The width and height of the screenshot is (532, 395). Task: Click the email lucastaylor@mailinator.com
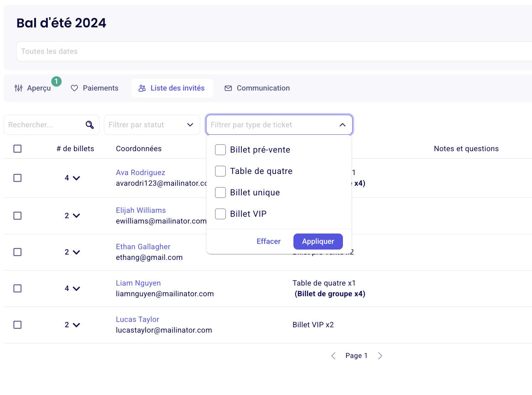pyautogui.click(x=164, y=330)
